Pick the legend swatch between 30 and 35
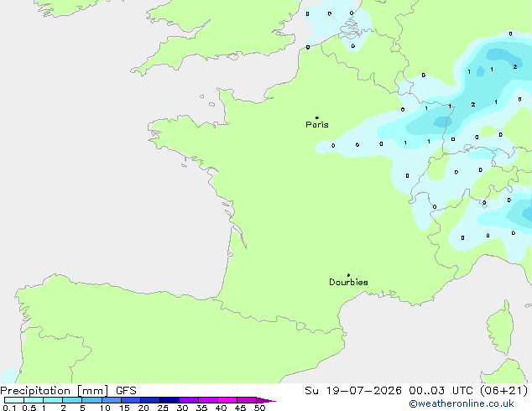The height and width of the screenshot is (411, 532). point(189,400)
